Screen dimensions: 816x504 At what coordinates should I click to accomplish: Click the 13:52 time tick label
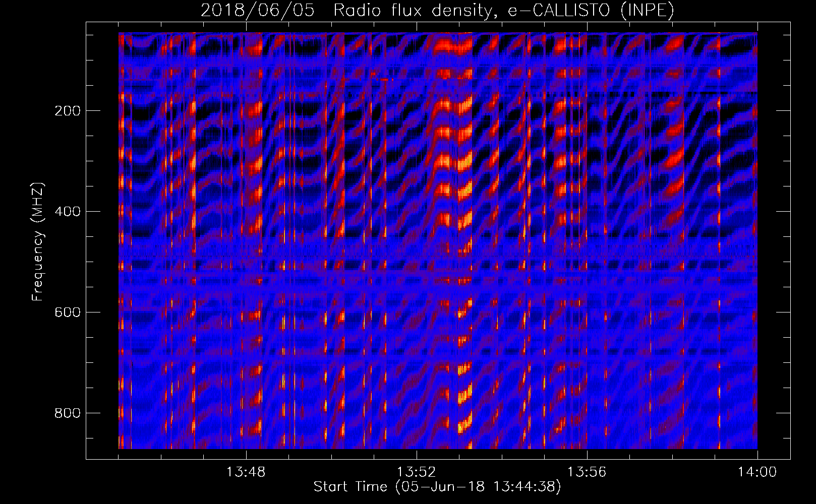point(416,472)
